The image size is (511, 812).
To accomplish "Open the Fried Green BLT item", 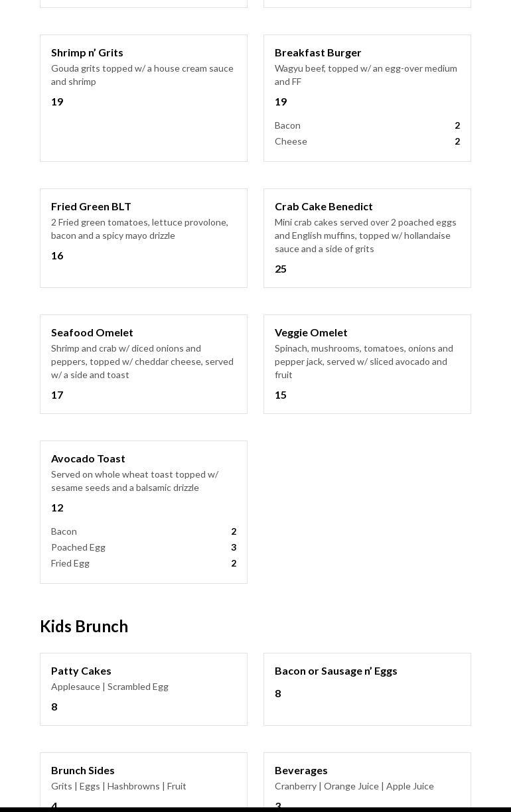I will [x=91, y=206].
